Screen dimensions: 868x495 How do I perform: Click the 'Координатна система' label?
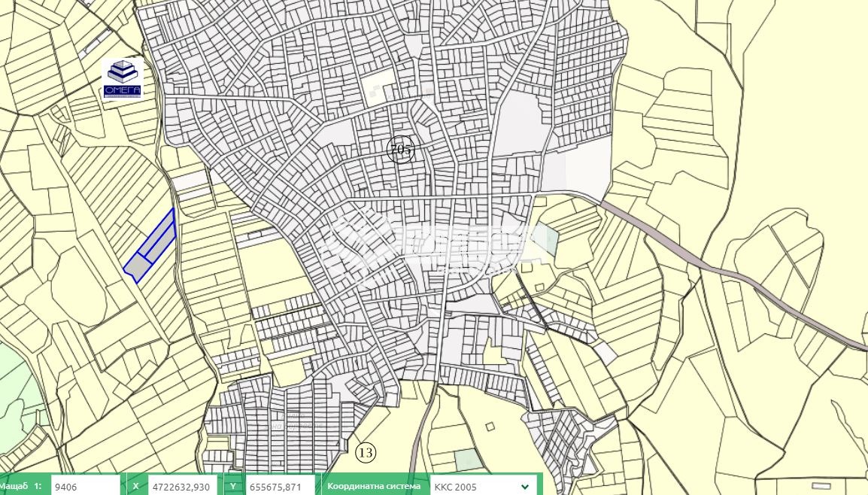tap(374, 486)
